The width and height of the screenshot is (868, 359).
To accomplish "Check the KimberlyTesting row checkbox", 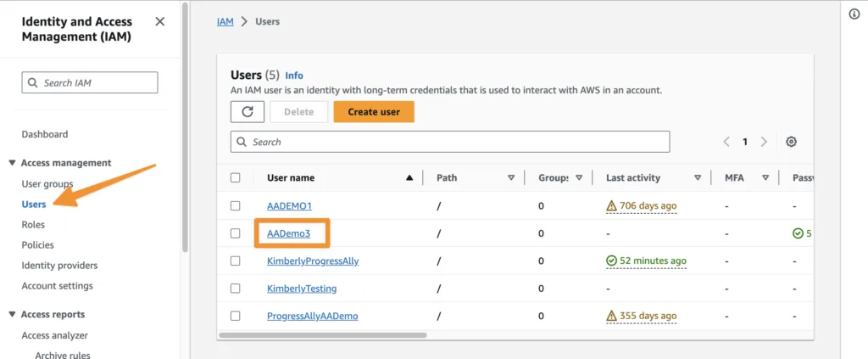I will pyautogui.click(x=236, y=288).
